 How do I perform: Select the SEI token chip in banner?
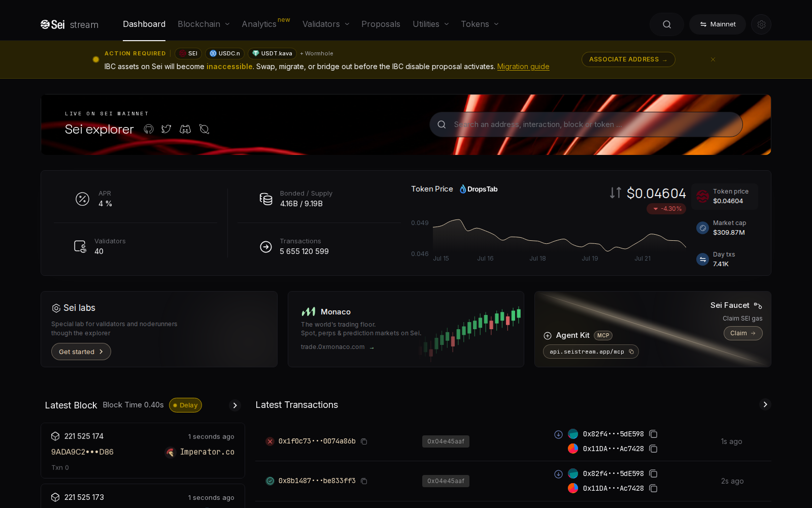coord(188,53)
